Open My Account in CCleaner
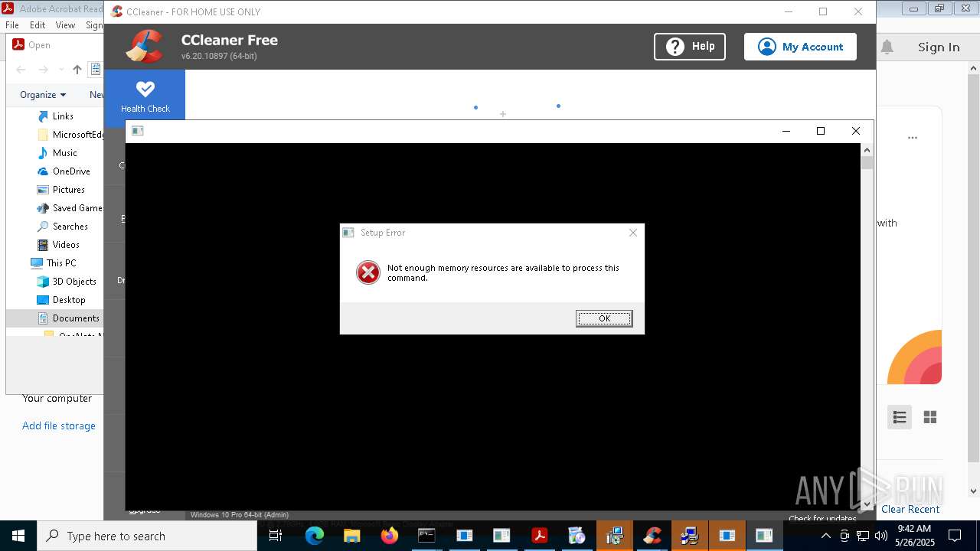The image size is (980, 551). (x=800, y=47)
